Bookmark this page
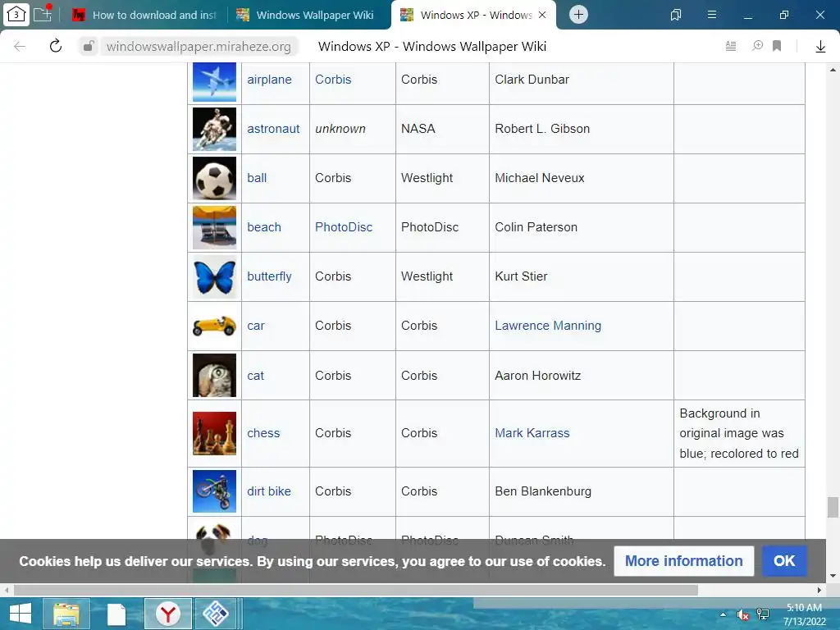 click(777, 46)
